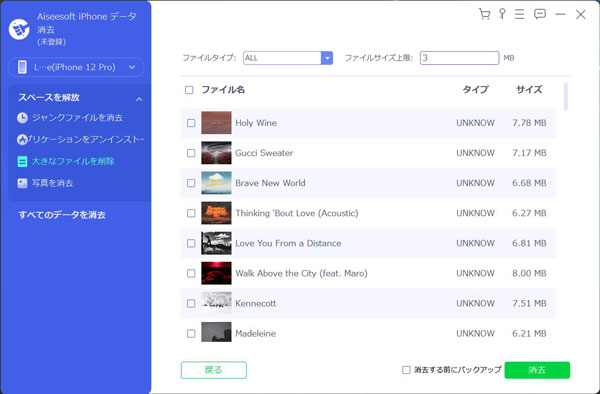This screenshot has height=394, width=600.
Task: Minimize the application window
Action: [560, 14]
